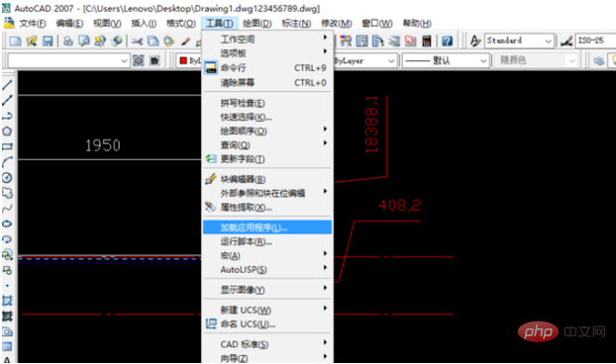616x364 pixels.
Task: Select the Spline draw tool
Action: click(x=7, y=209)
